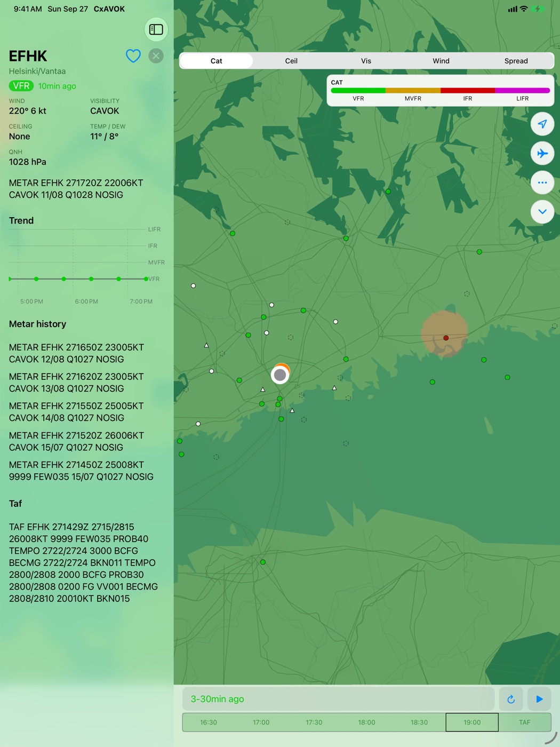Play the weather timeline animation

point(539,699)
